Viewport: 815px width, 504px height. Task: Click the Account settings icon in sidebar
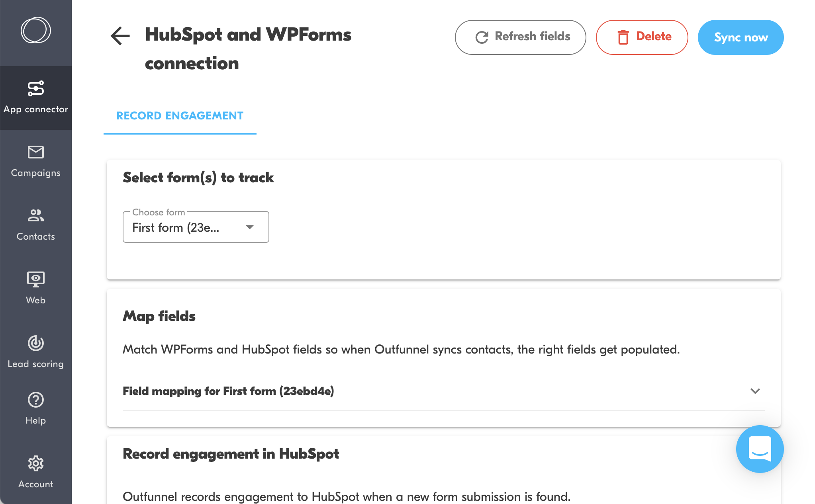tap(35, 463)
